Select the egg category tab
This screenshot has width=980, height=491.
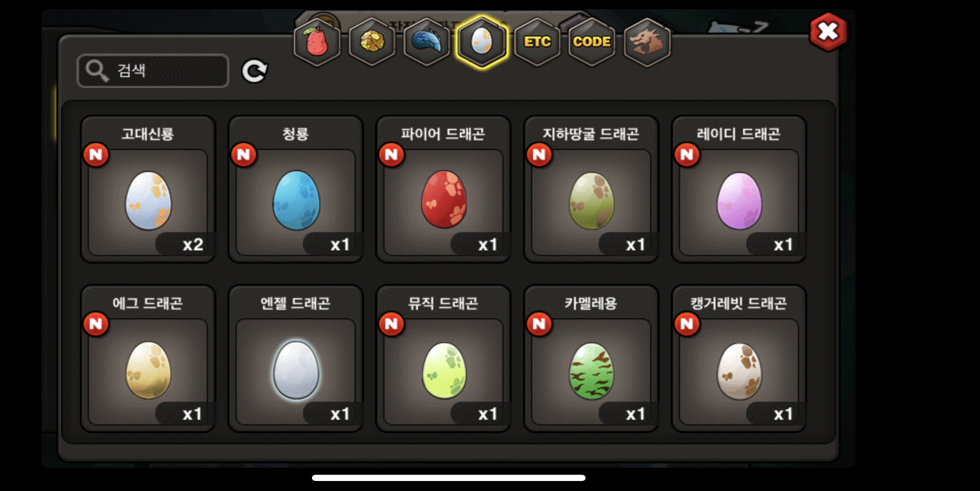(x=481, y=42)
